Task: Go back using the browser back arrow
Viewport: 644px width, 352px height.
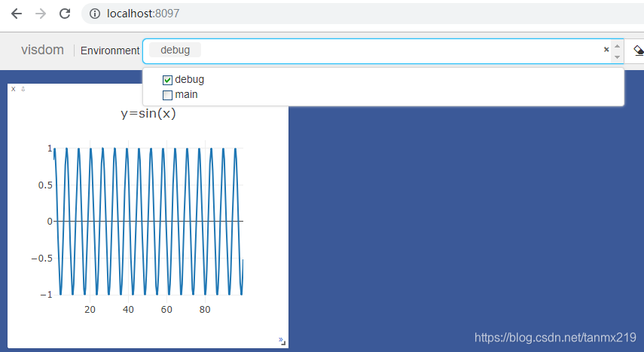Action: pos(17,14)
